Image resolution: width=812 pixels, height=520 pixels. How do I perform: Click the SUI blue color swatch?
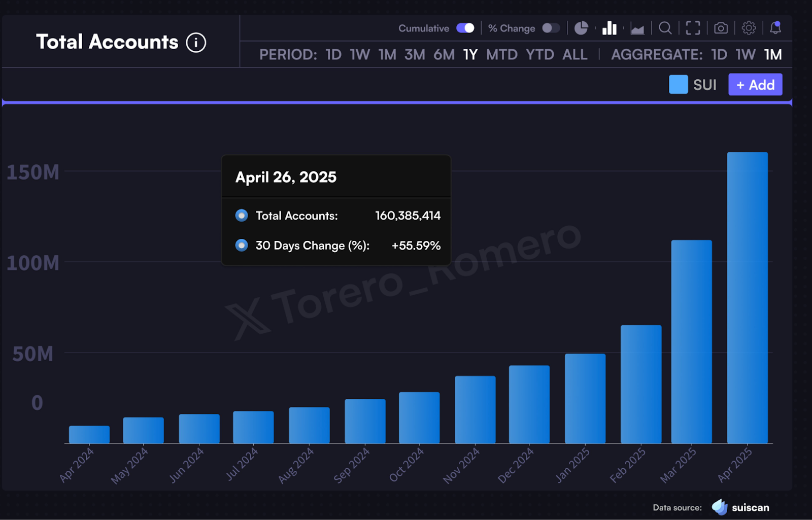point(679,85)
